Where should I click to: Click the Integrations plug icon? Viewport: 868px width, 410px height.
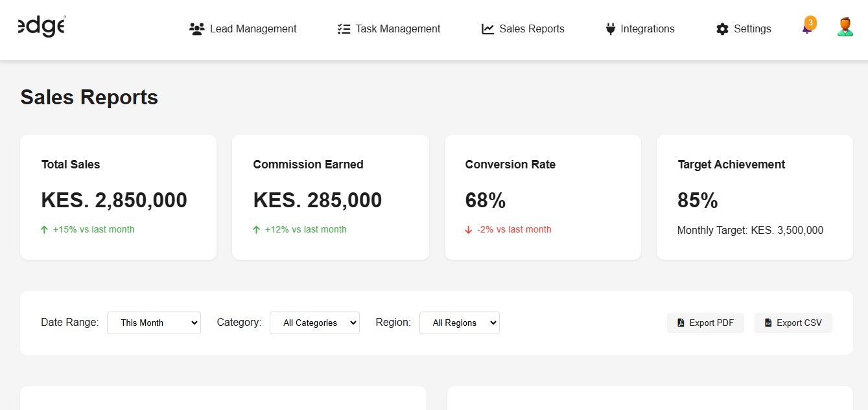[x=610, y=29]
